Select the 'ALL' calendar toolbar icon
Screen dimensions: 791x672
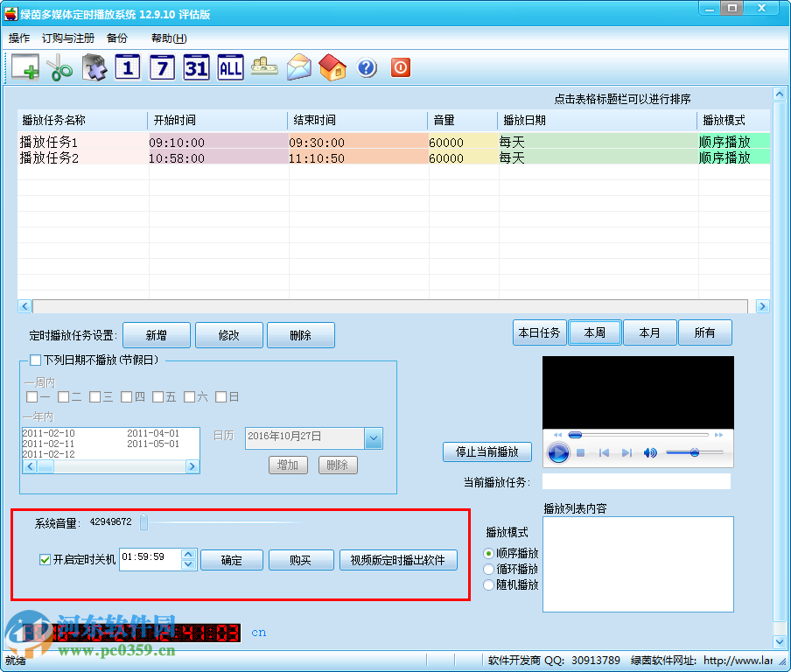click(230, 67)
